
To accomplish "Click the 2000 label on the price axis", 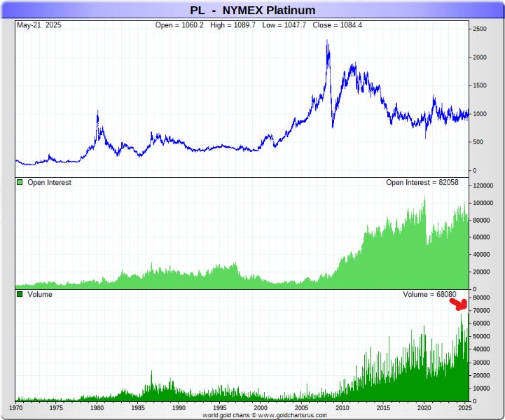I will [x=480, y=57].
